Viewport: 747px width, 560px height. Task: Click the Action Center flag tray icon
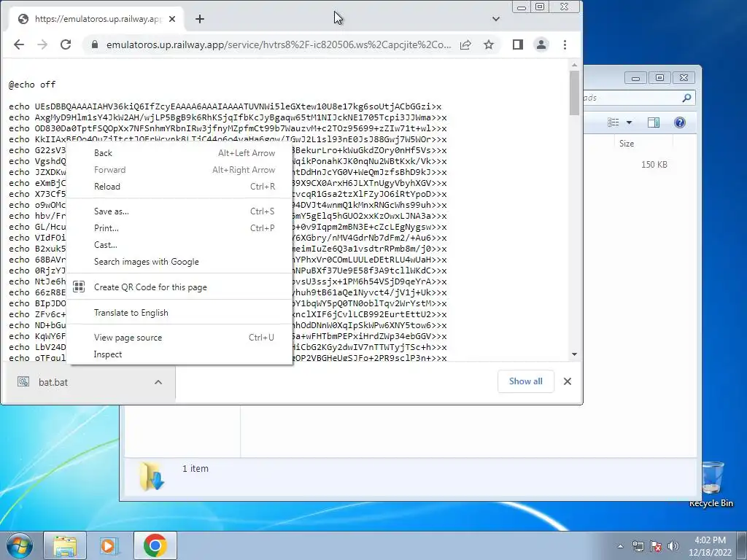coord(656,546)
